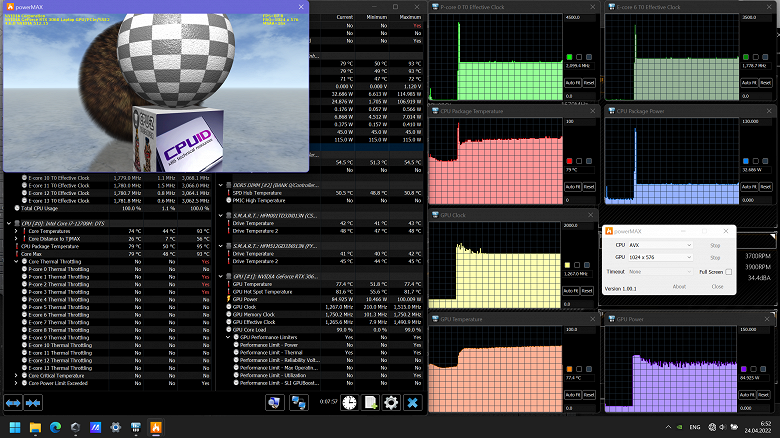Open Microsoft Edge from the taskbar
Viewport: 780px width, 438px height.
coord(55,427)
